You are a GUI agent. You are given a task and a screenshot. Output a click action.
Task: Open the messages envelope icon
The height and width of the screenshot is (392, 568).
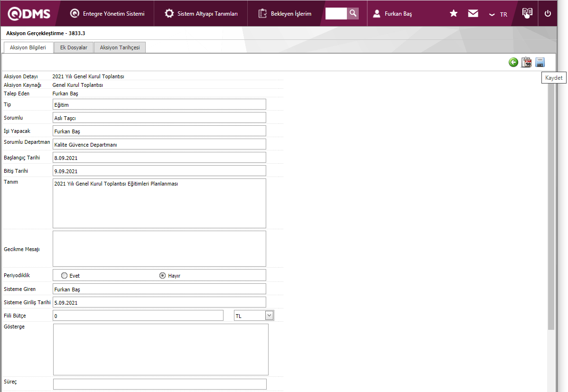click(x=473, y=14)
